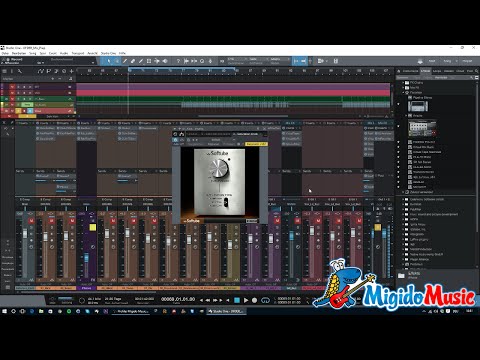Select the Arrow tool in the toolbar
This screenshot has height=360, width=480.
(x=109, y=61)
